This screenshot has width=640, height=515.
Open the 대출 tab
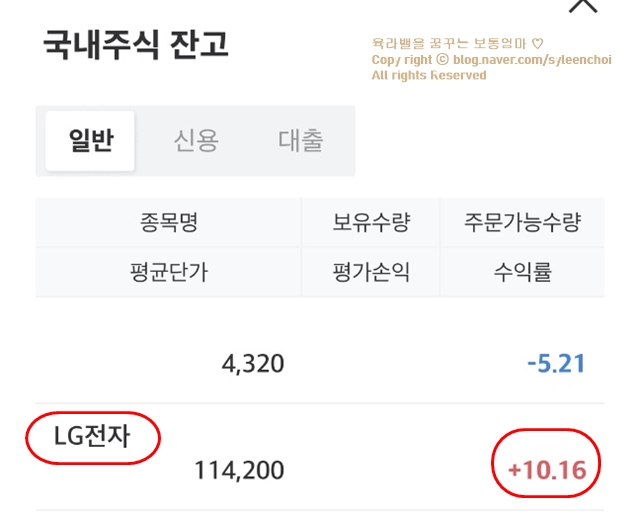click(301, 141)
